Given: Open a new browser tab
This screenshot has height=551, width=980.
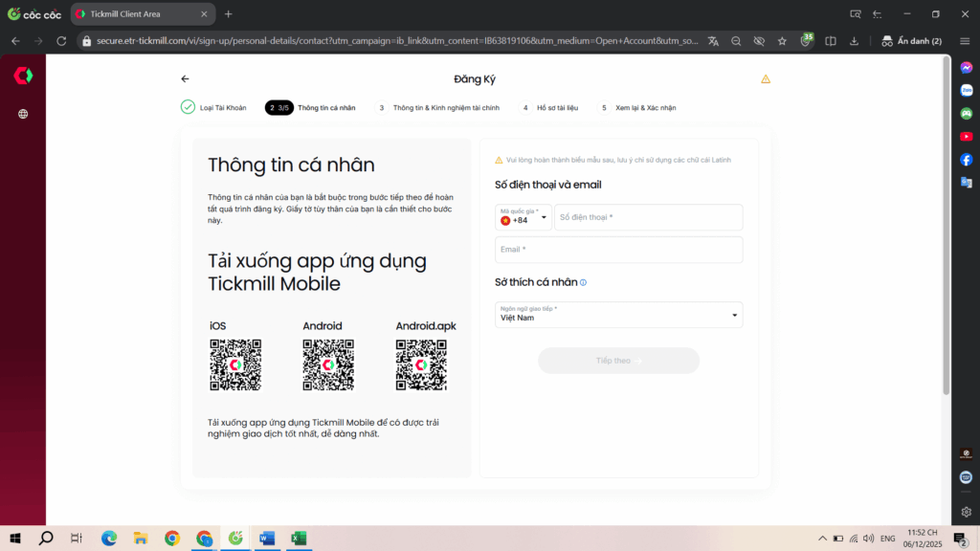Looking at the screenshot, I should [228, 13].
